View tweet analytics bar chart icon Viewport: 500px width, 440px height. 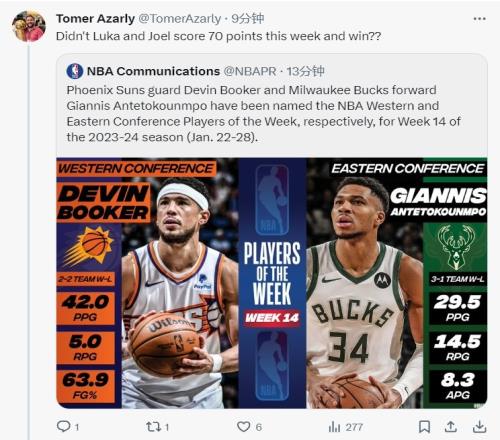tap(334, 427)
